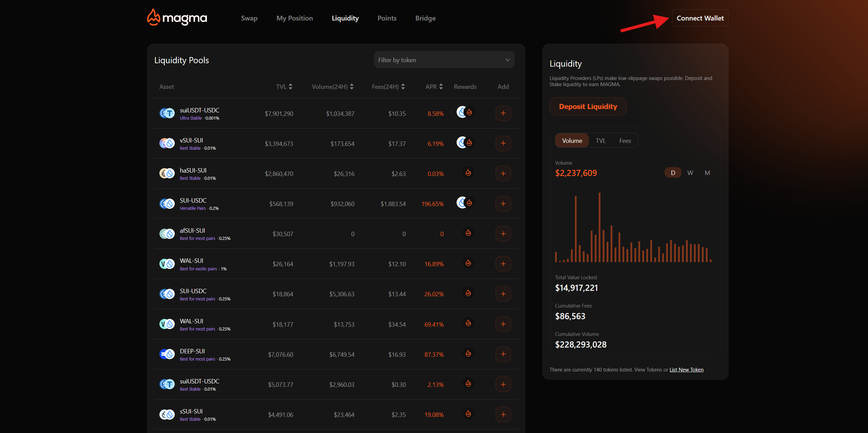Click the Deposit Liquidity button

(x=588, y=107)
